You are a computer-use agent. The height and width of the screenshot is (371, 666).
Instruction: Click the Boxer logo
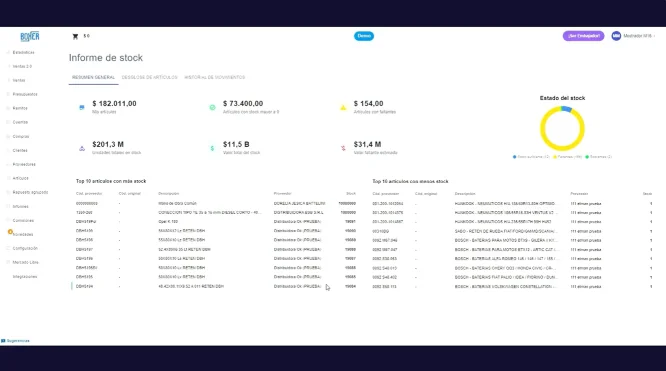tap(30, 37)
